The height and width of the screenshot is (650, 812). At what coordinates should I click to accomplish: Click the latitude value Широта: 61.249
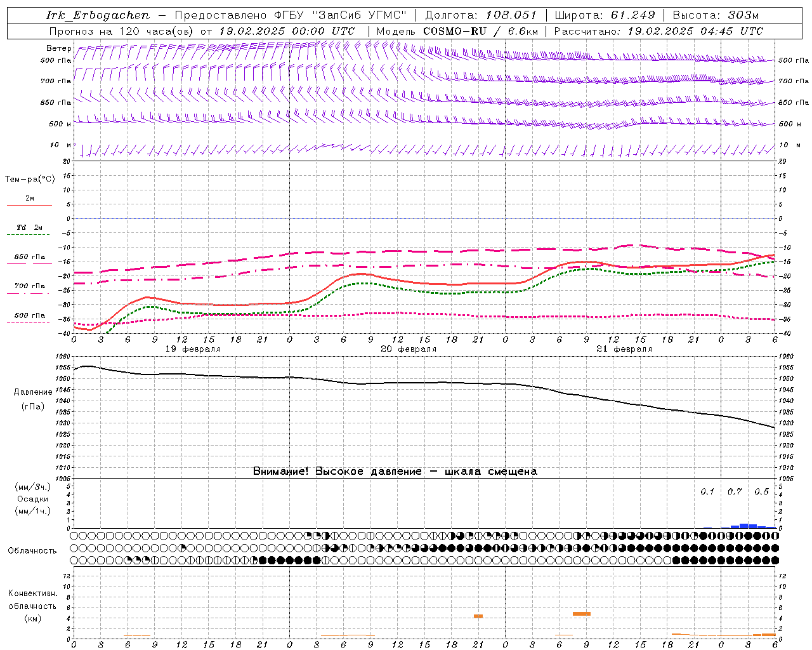(x=605, y=15)
